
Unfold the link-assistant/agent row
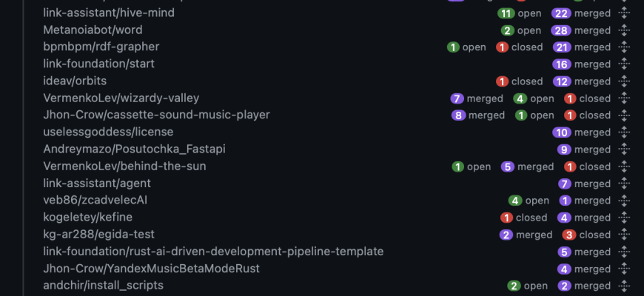coord(623,184)
